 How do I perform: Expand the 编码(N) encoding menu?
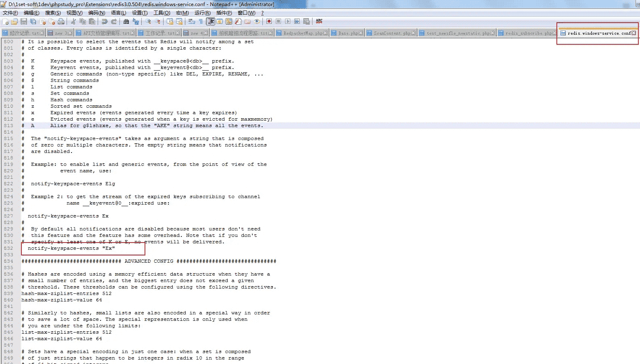(x=97, y=13)
